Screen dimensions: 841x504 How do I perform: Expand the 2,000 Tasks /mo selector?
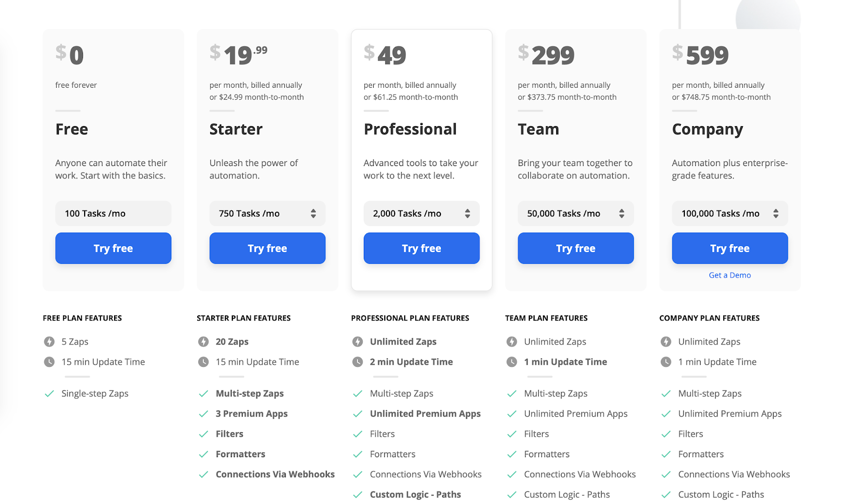422,213
